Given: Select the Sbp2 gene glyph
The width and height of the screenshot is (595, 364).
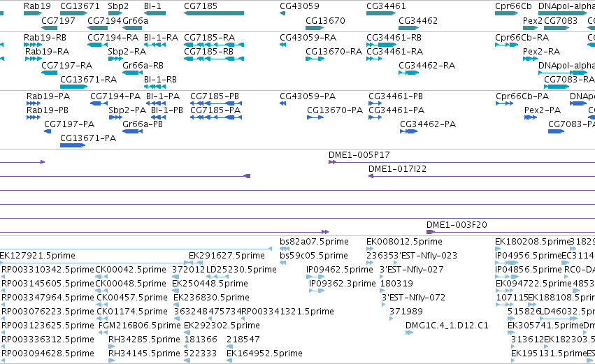Looking at the screenshot, I should (x=115, y=13).
